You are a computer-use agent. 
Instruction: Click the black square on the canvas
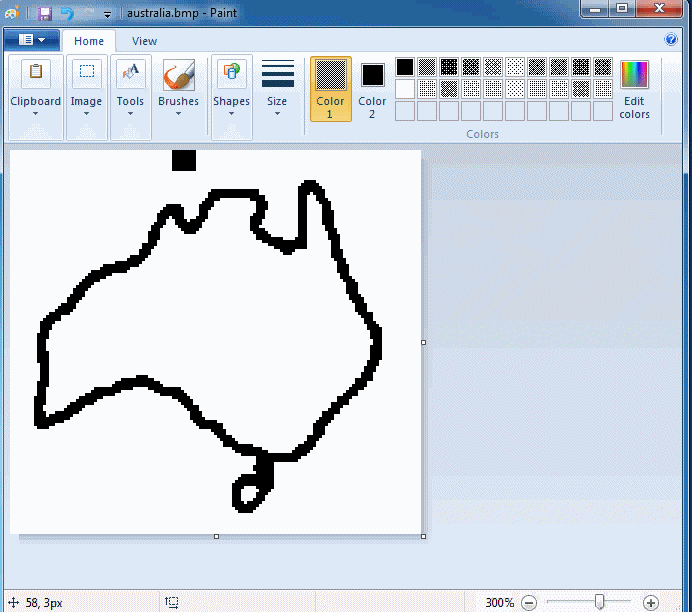(184, 160)
